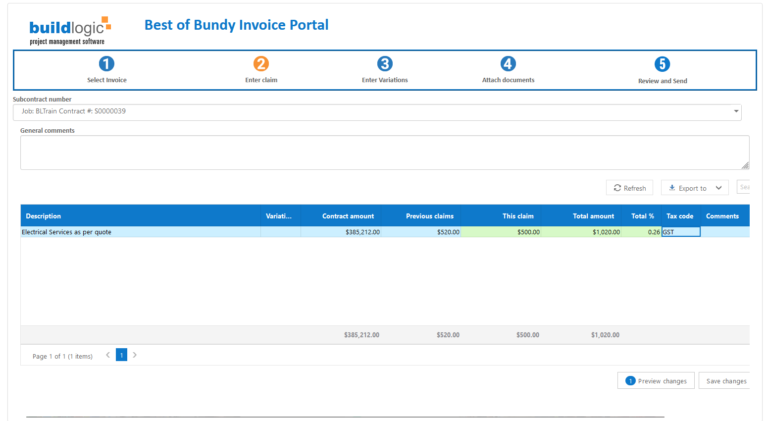Click the Best of Bundy Invoice Portal title
The width and height of the screenshot is (768, 421).
tap(237, 25)
